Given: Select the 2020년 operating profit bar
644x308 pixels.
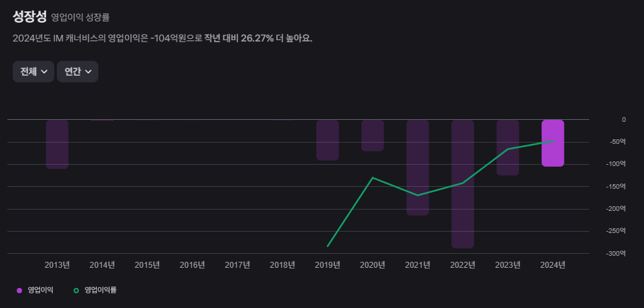Looking at the screenshot, I should tap(372, 136).
